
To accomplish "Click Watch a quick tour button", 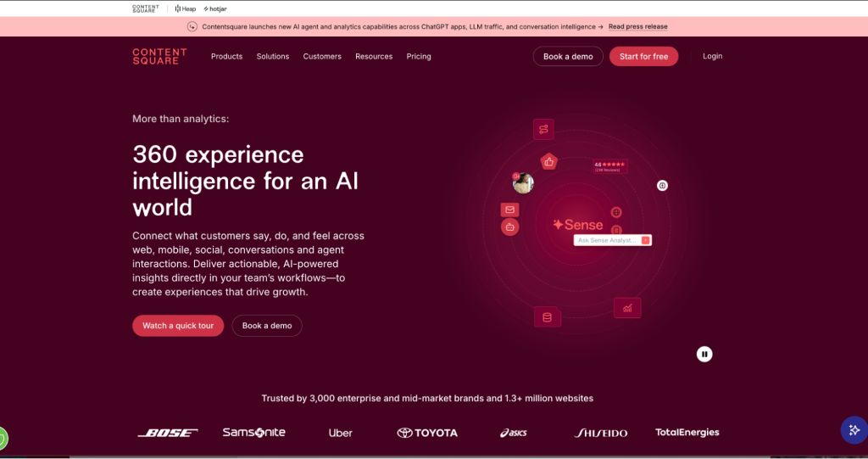I will pos(178,326).
